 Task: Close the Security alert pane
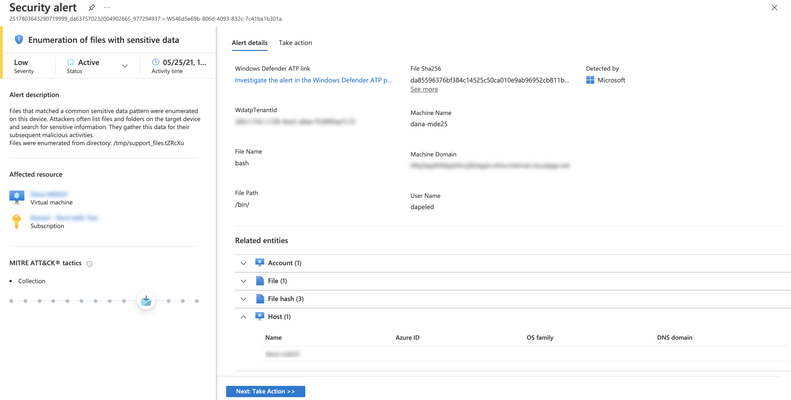(x=774, y=8)
